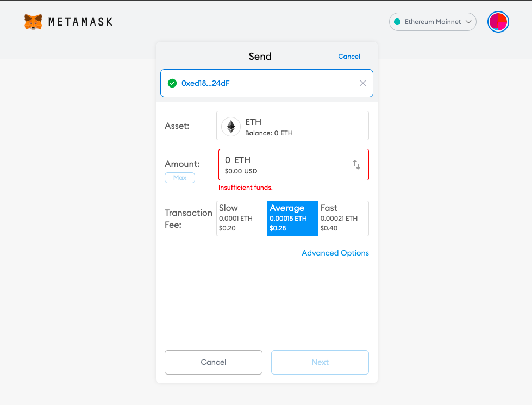The height and width of the screenshot is (405, 532).
Task: Select the Slow transaction fee
Action: pos(242,219)
